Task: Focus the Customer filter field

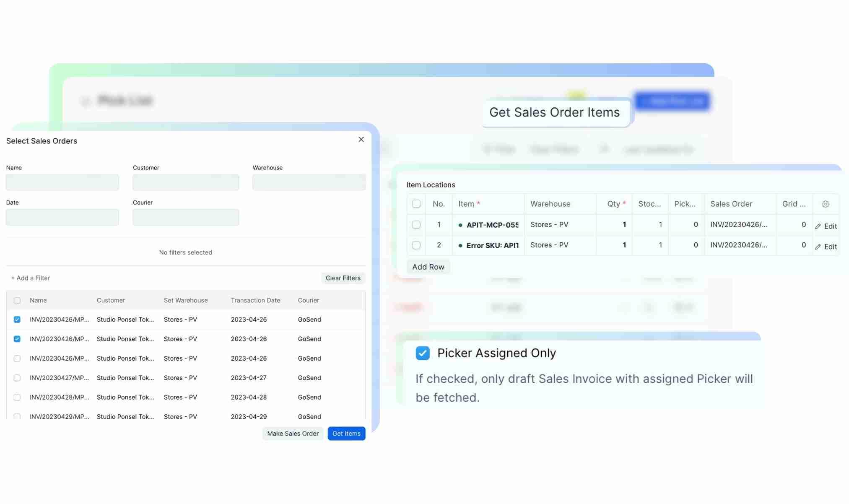Action: pos(186,183)
